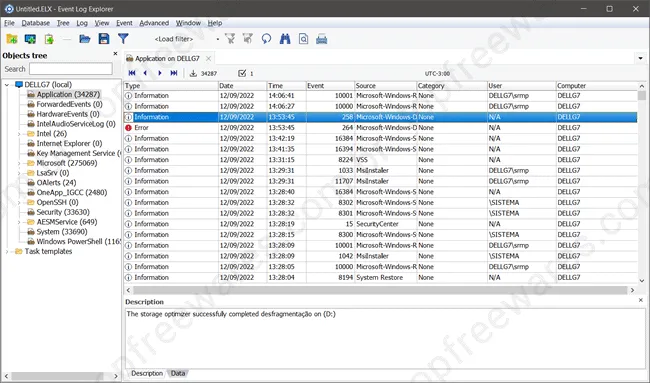Screen dimensions: 650x383
Task: Close the Application on DELLG7 tab
Action: tap(209, 58)
